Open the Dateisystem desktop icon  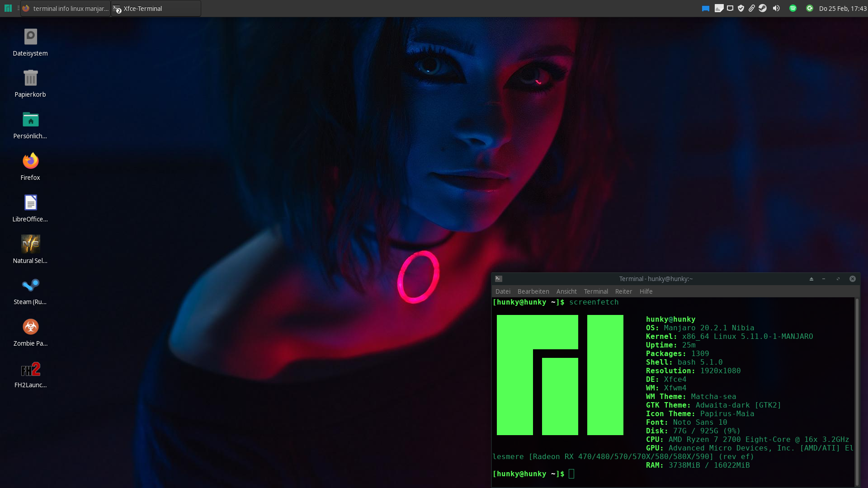pos(30,37)
